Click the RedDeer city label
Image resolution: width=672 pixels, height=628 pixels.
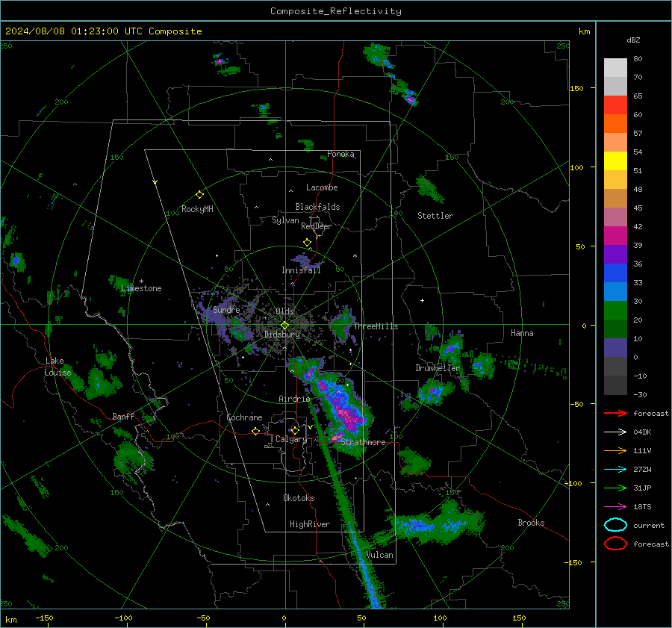tap(317, 226)
